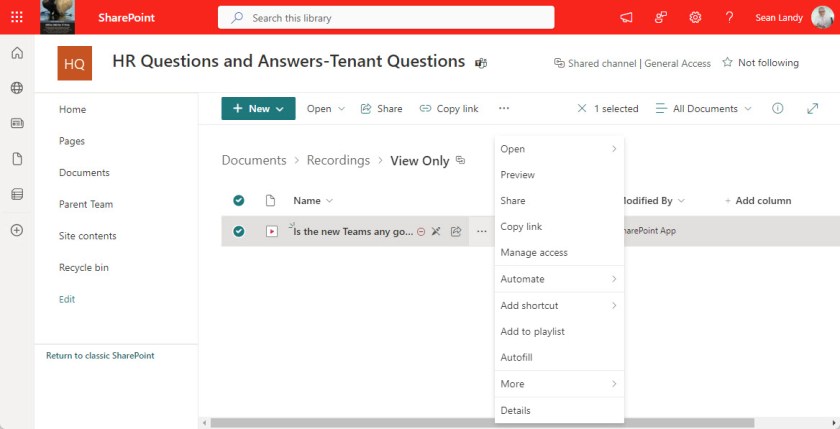Go to Home icon in left rail
Image resolution: width=840 pixels, height=429 pixels.
click(x=17, y=53)
